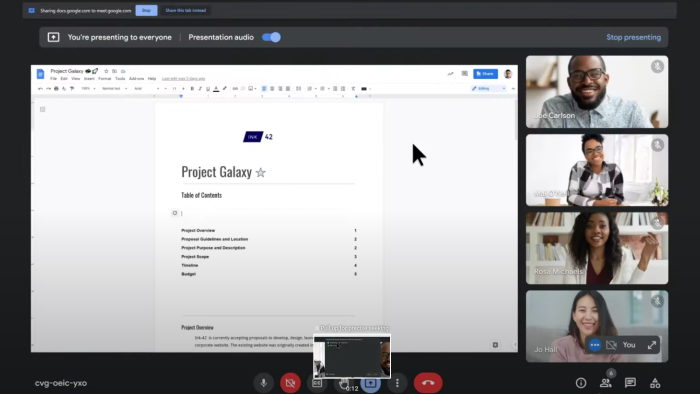700x394 pixels.
Task: Open meeting details info icon
Action: point(581,382)
